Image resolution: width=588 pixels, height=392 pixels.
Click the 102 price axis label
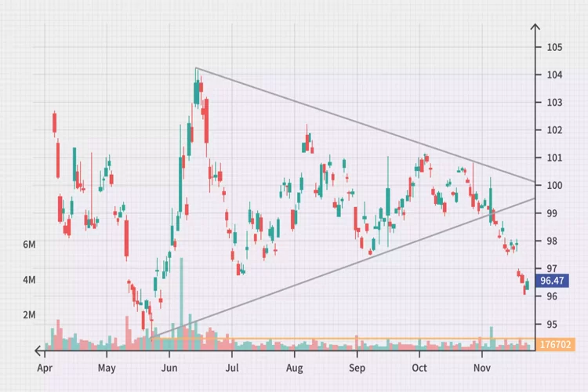coord(554,130)
